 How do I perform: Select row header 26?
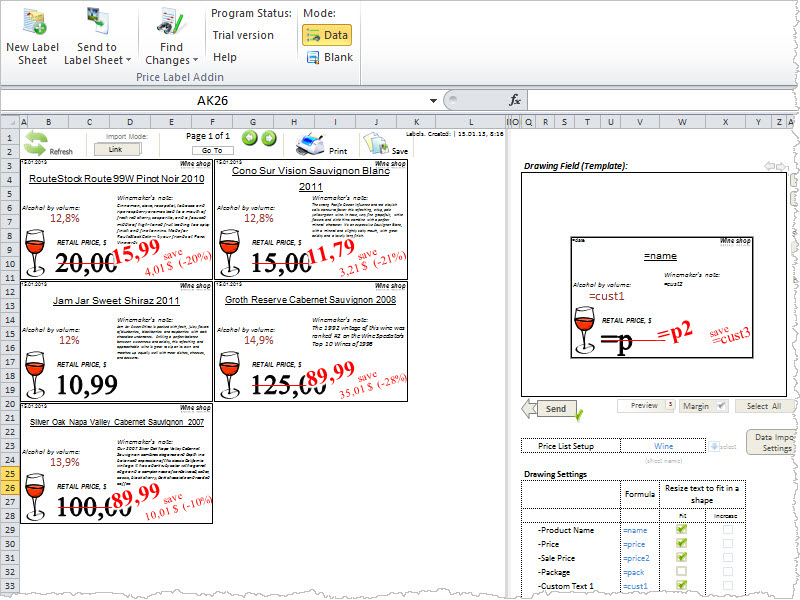10,488
